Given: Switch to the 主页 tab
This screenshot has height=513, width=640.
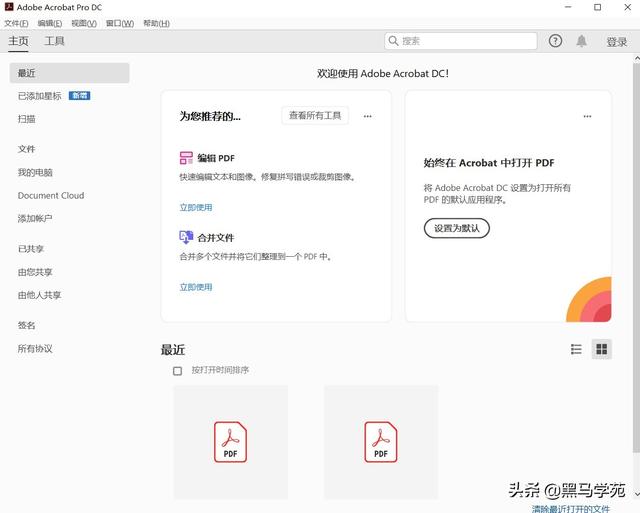Looking at the screenshot, I should [18, 41].
